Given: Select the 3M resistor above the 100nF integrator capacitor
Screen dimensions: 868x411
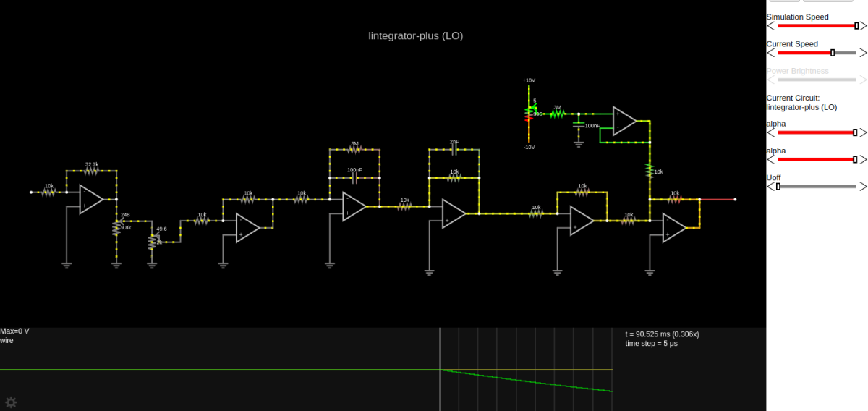Looking at the screenshot, I should click(354, 149).
